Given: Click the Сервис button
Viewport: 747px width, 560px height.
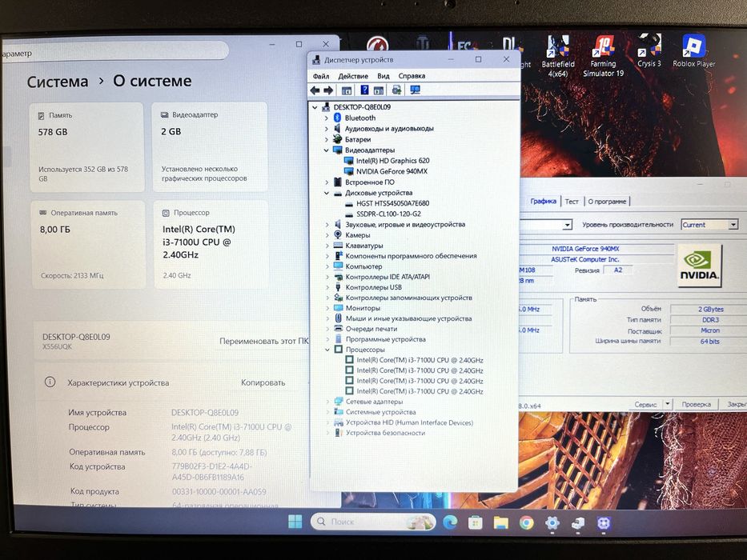Looking at the screenshot, I should pyautogui.click(x=645, y=404).
